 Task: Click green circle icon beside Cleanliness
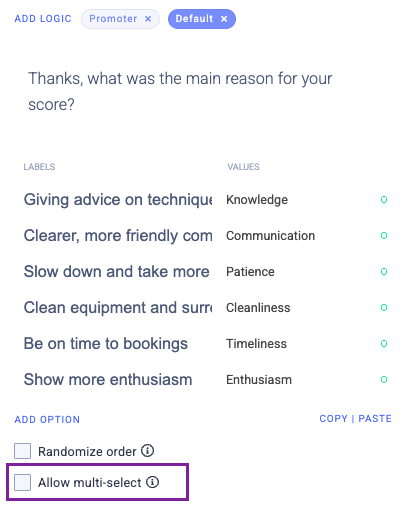(384, 308)
